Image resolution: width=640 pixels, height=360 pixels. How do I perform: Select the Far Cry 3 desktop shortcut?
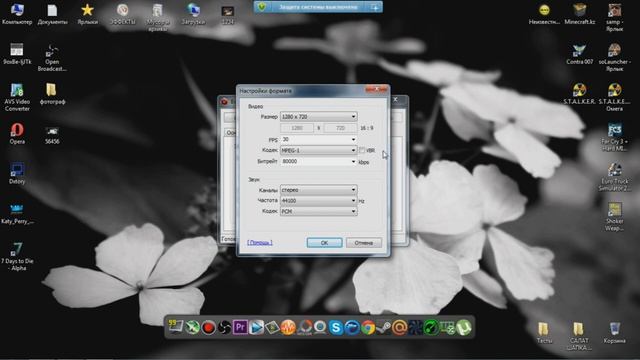click(614, 137)
